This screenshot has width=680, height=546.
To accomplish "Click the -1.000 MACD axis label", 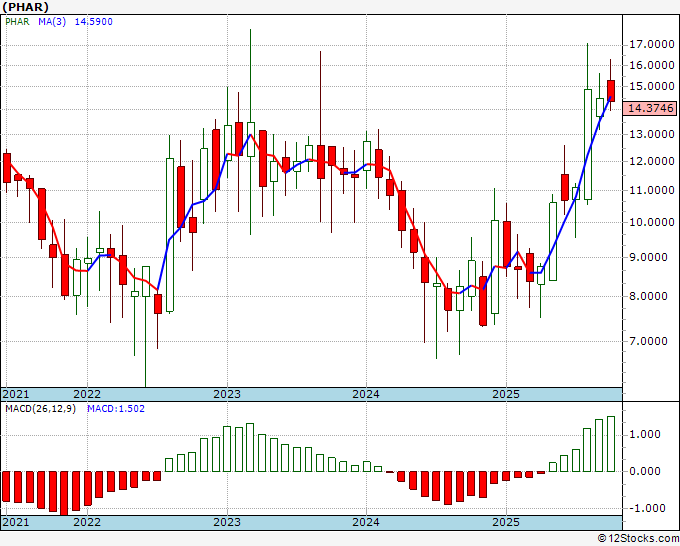I will click(x=646, y=508).
